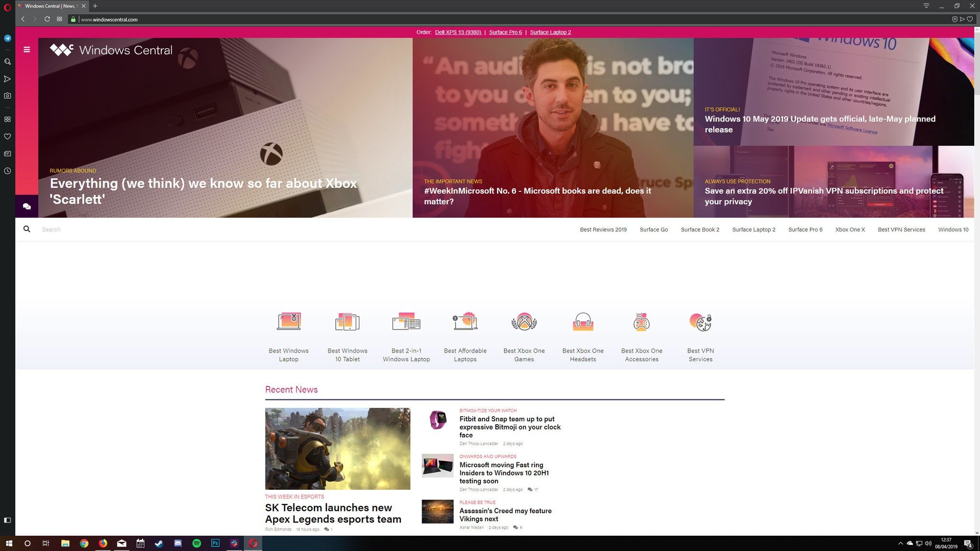Open Spotify from the taskbar
980x551 pixels.
pos(197,543)
